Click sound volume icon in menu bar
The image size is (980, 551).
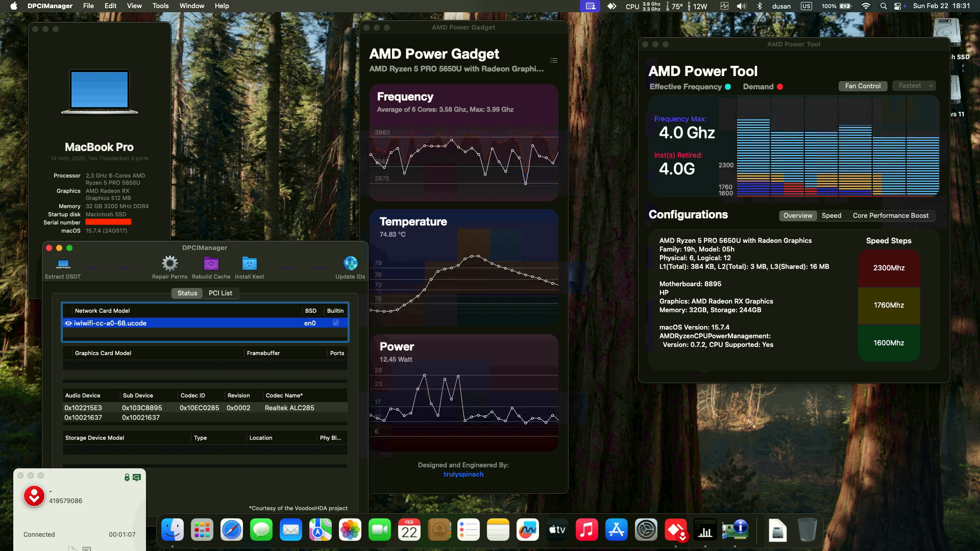(x=742, y=6)
